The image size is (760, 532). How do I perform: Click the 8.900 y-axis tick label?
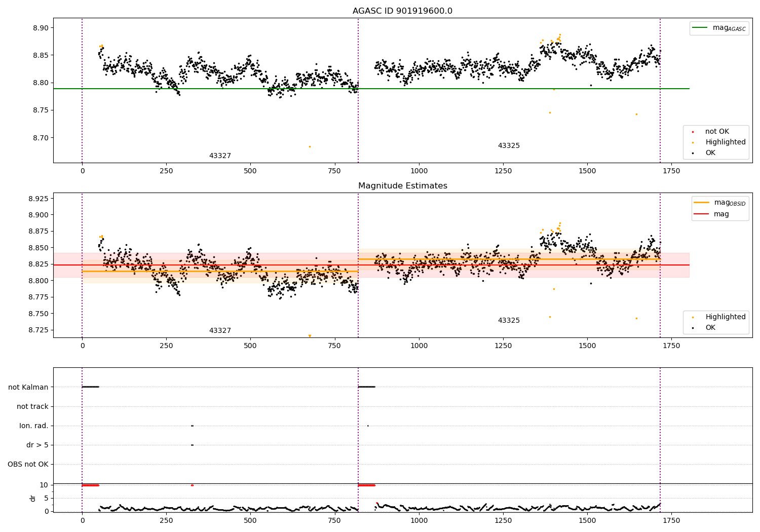[x=39, y=215]
